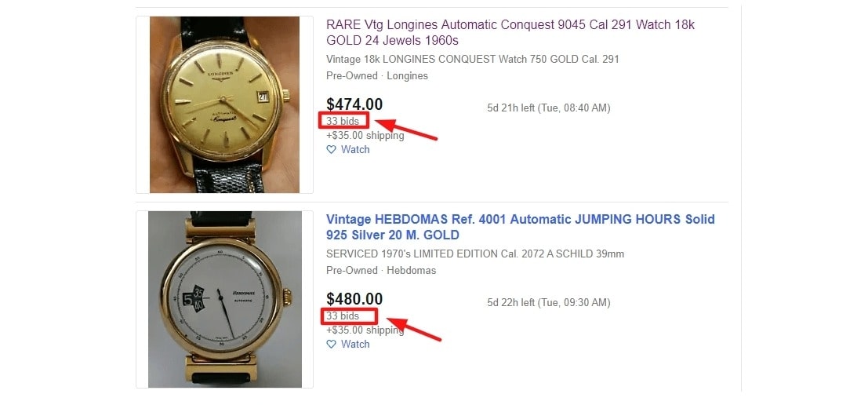Click 33 bids on the Hebdomas listing
Viewport: 868px width, 405px height.
pyautogui.click(x=343, y=316)
